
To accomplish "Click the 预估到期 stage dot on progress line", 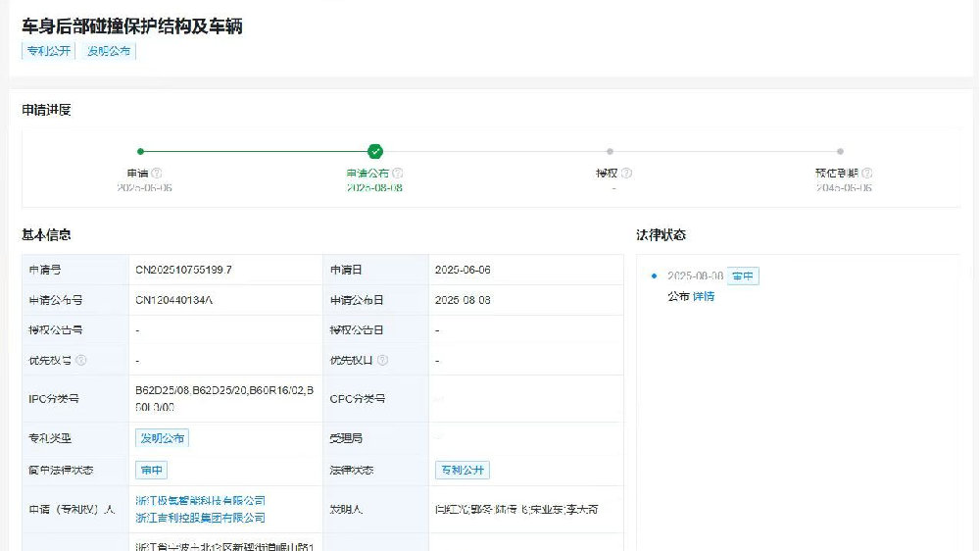I will tap(840, 151).
